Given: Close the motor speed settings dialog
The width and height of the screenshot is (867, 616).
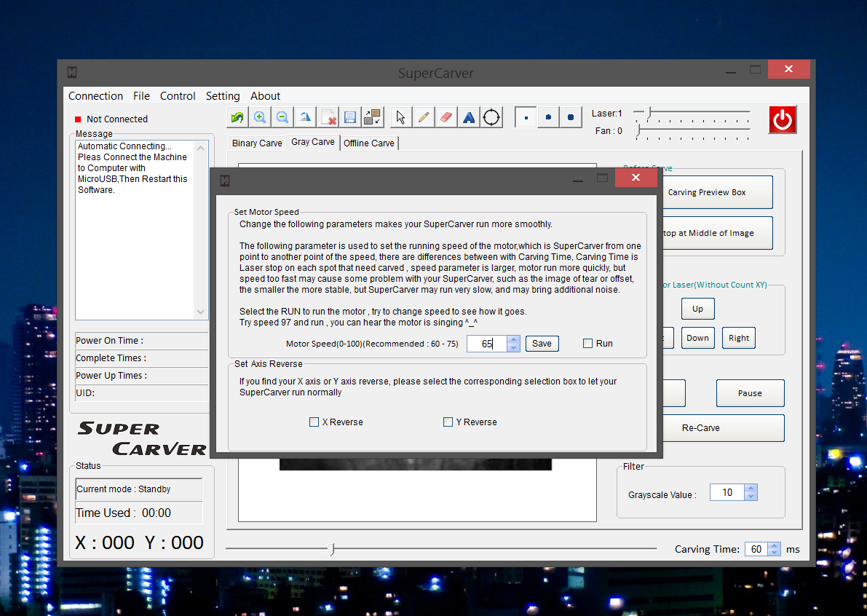Looking at the screenshot, I should click(x=636, y=177).
